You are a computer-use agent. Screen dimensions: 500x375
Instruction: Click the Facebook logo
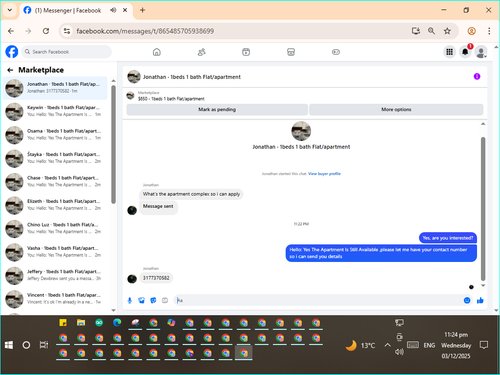pos(12,52)
